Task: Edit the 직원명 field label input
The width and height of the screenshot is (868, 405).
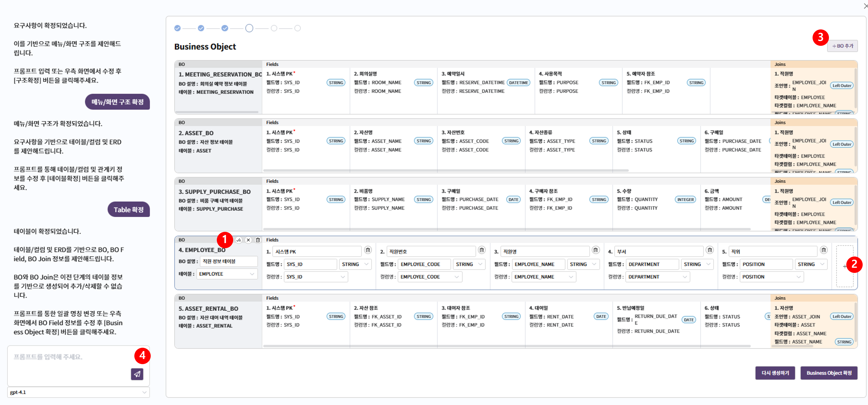Action: tap(545, 252)
